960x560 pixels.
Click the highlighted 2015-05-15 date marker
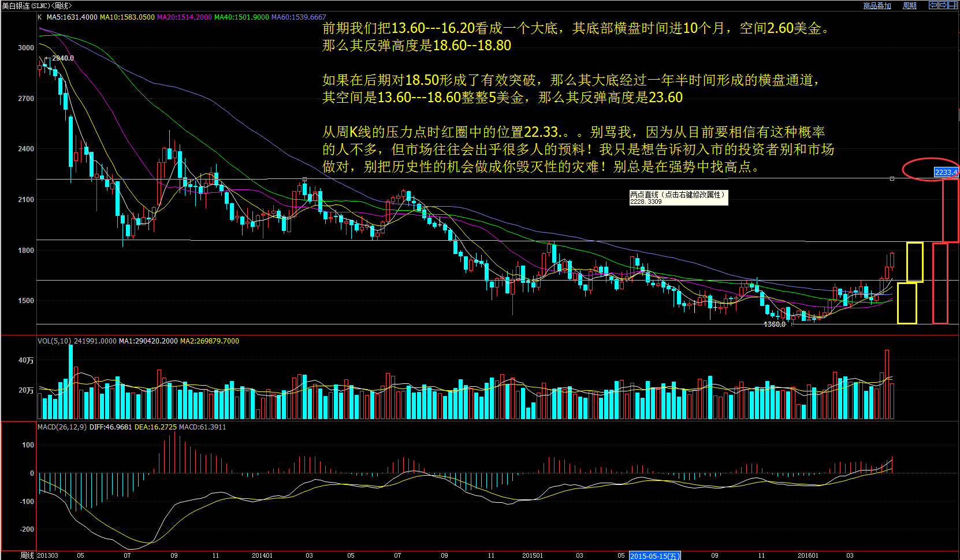pyautogui.click(x=654, y=555)
